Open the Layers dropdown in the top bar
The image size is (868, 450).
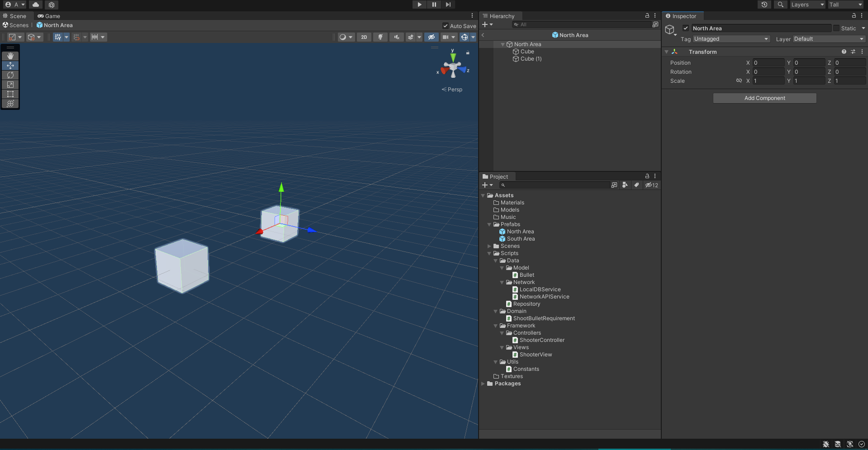pyautogui.click(x=808, y=5)
